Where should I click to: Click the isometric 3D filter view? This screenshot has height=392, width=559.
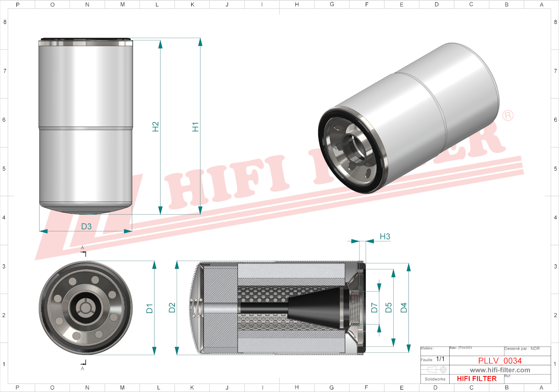[409, 120]
